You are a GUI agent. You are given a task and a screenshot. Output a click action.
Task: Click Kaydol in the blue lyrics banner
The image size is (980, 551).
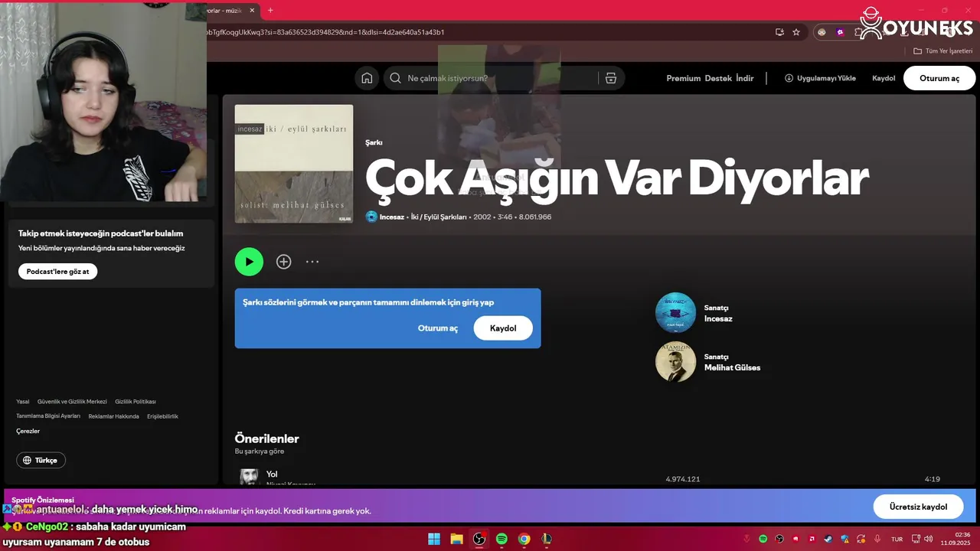[503, 328]
